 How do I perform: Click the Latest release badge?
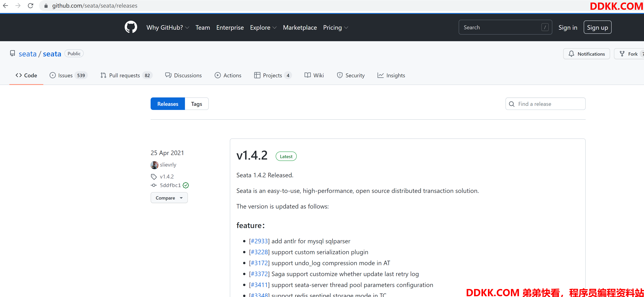pyautogui.click(x=286, y=156)
